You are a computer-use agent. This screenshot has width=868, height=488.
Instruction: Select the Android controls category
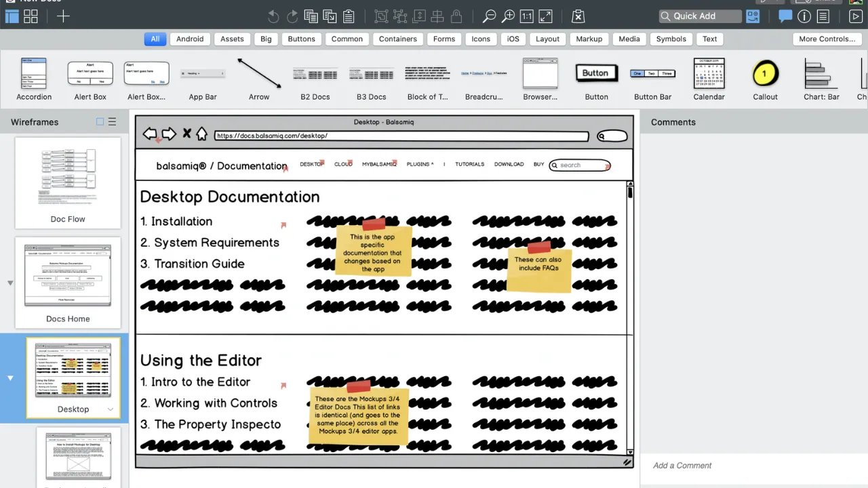(190, 39)
